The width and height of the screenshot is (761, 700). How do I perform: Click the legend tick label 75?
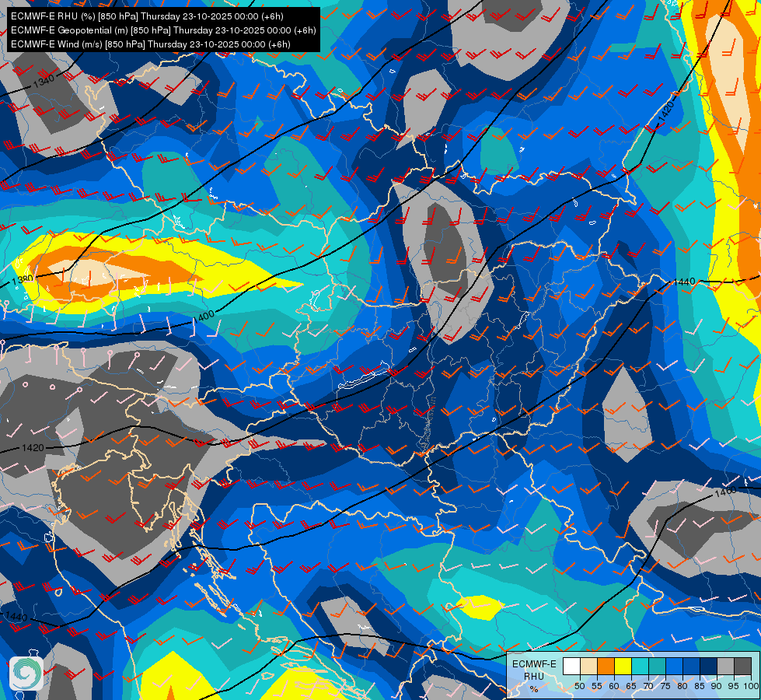click(665, 686)
